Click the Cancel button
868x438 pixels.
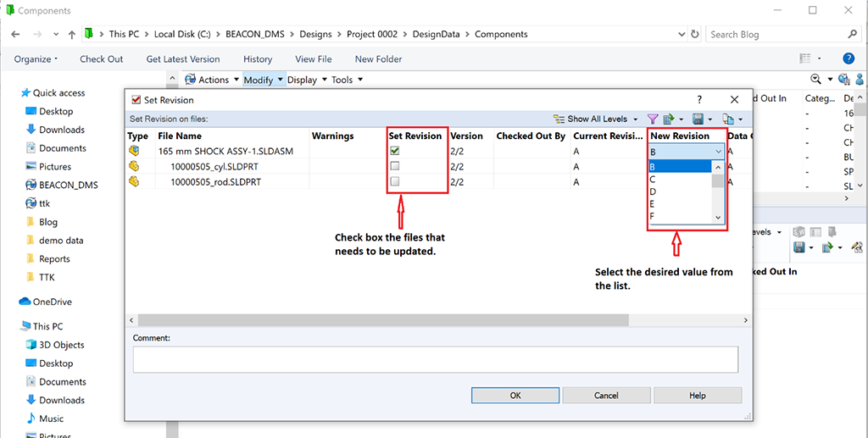pyautogui.click(x=606, y=396)
